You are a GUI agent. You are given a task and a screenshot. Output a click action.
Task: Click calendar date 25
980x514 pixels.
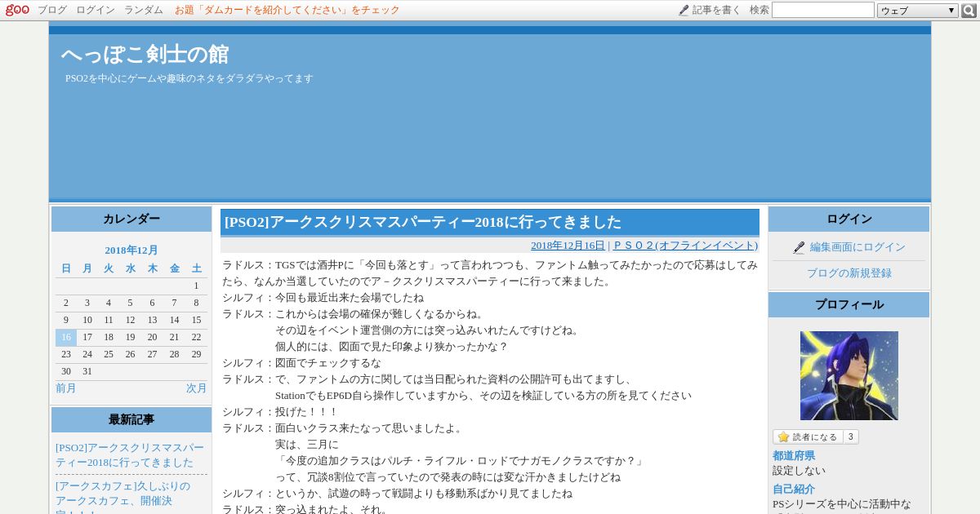point(109,354)
